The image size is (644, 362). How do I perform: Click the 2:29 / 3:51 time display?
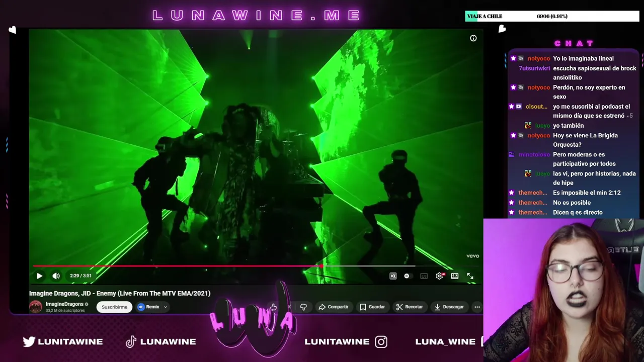coord(80,276)
